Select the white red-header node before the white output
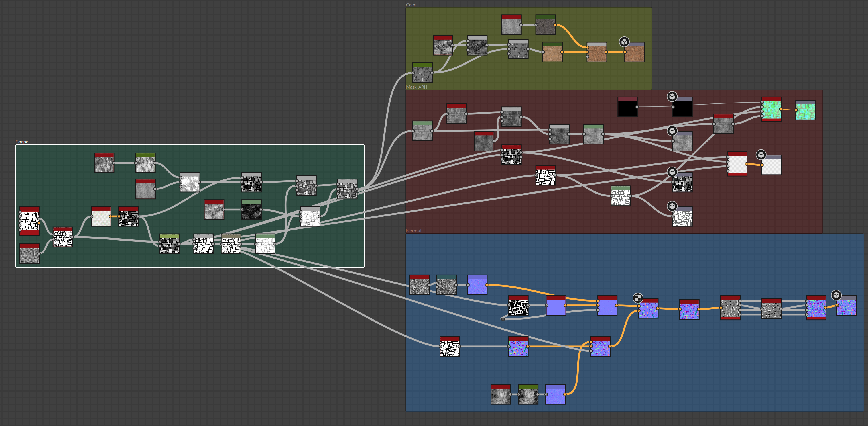 [x=737, y=164]
